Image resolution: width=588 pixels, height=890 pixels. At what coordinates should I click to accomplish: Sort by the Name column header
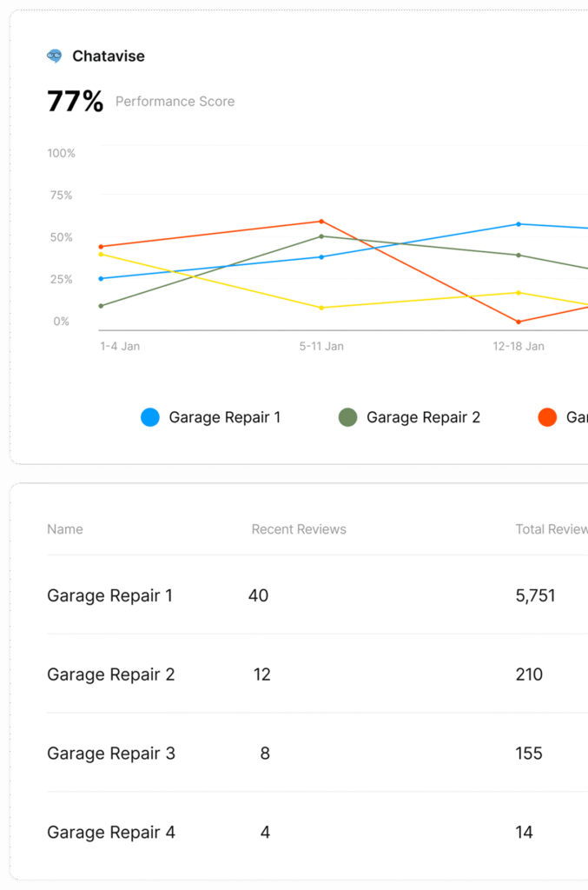click(x=65, y=529)
